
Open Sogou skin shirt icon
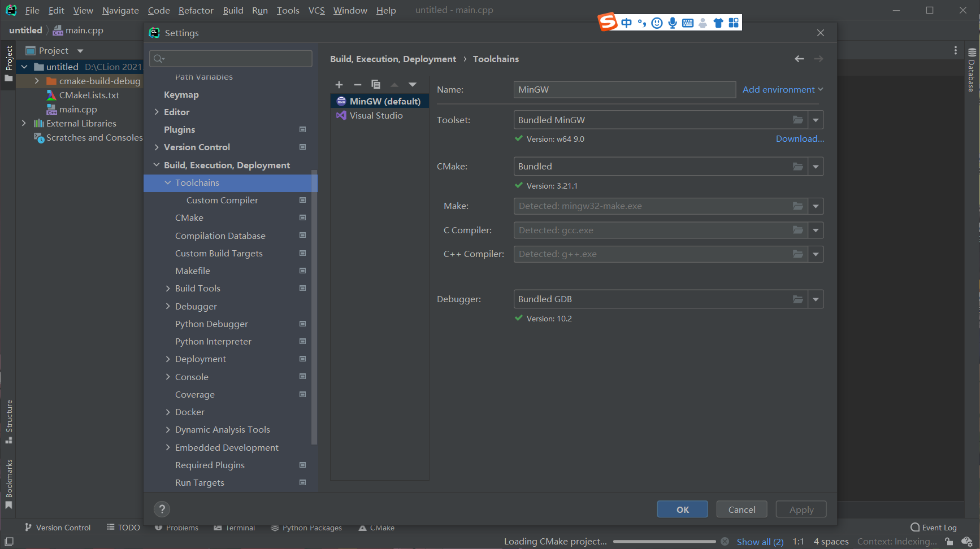click(x=718, y=23)
